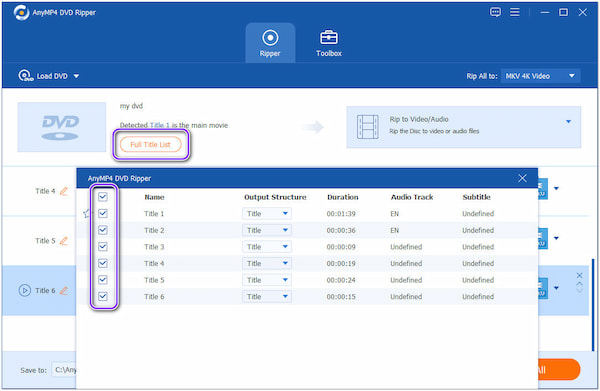This screenshot has height=391, width=600.
Task: Open Output Structure dropdown for Title 2
Action: point(267,230)
